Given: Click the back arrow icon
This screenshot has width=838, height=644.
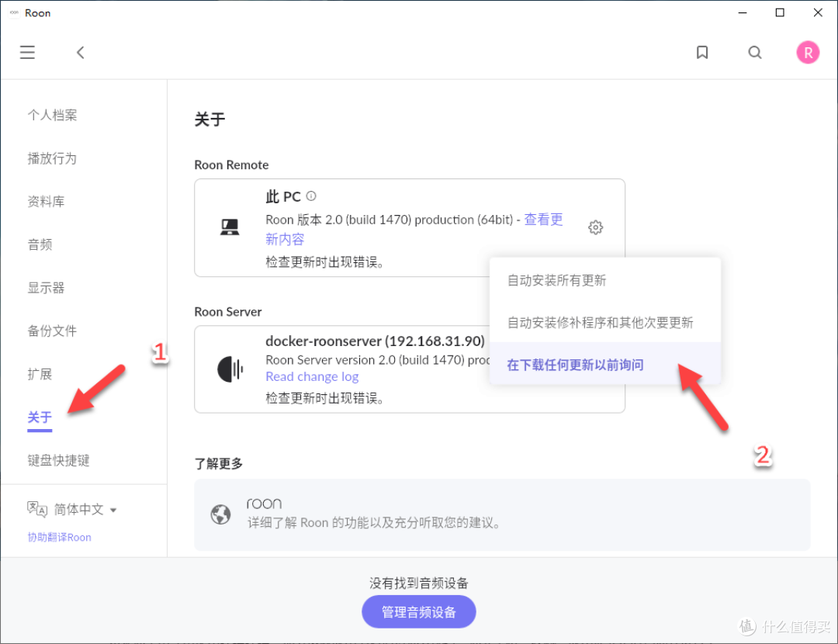Looking at the screenshot, I should [x=81, y=52].
